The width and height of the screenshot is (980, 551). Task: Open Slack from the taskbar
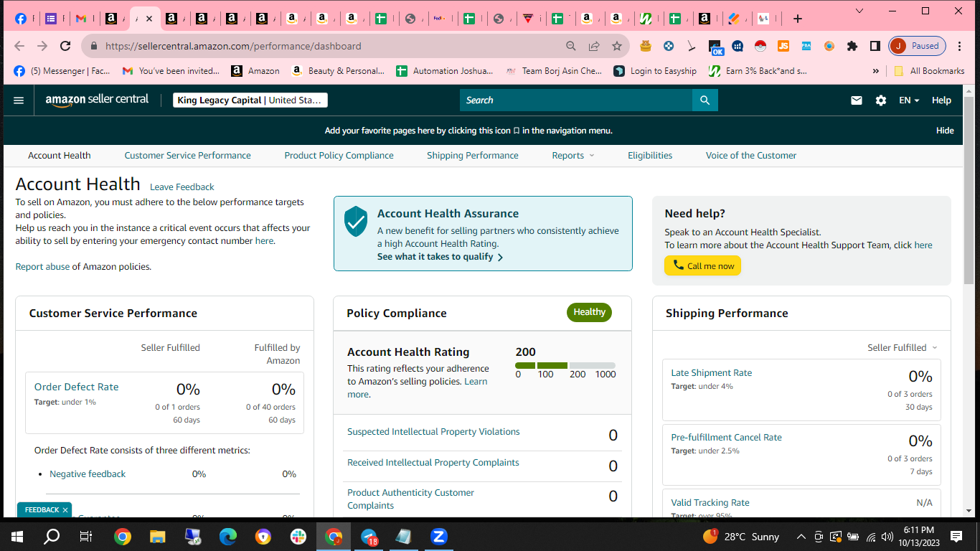pos(298,536)
